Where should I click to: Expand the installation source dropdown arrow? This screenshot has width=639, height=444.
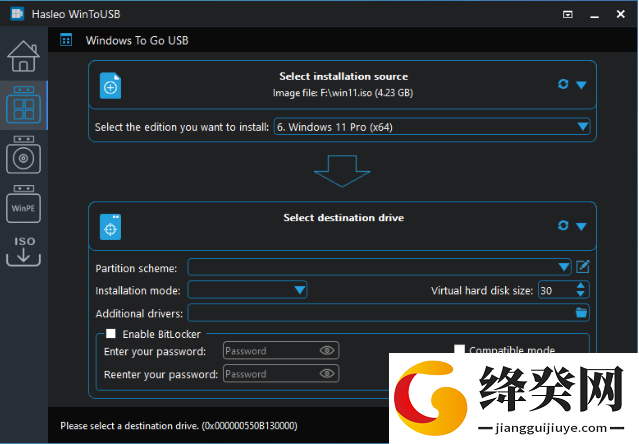tap(581, 85)
